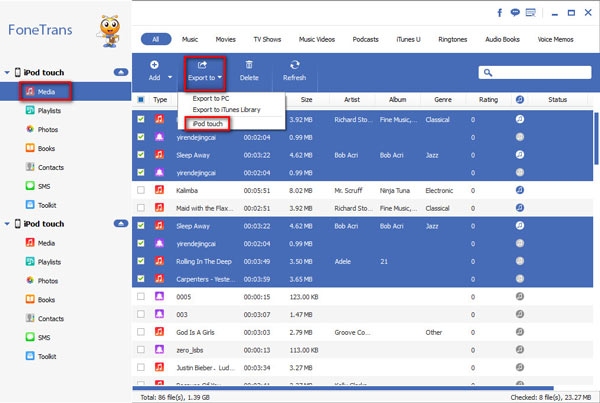Check the Justin Bieber row checkbox
Screen dimensions: 600x403
(x=141, y=367)
